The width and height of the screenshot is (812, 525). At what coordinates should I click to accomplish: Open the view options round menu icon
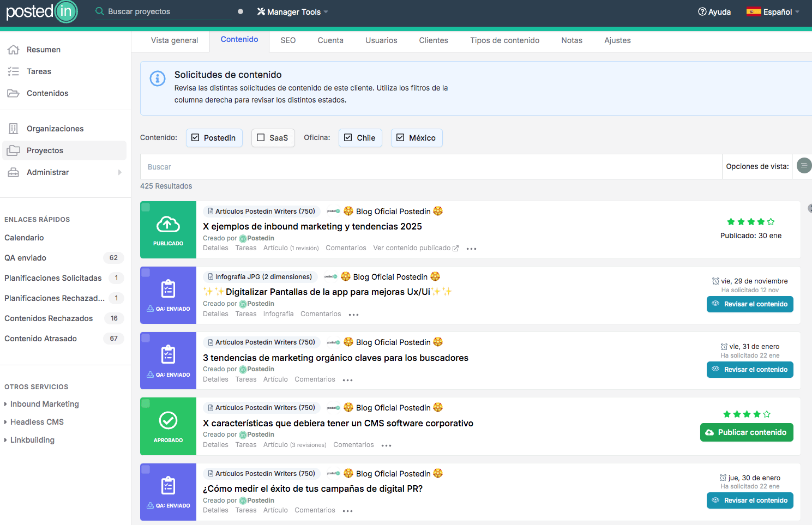tap(804, 165)
